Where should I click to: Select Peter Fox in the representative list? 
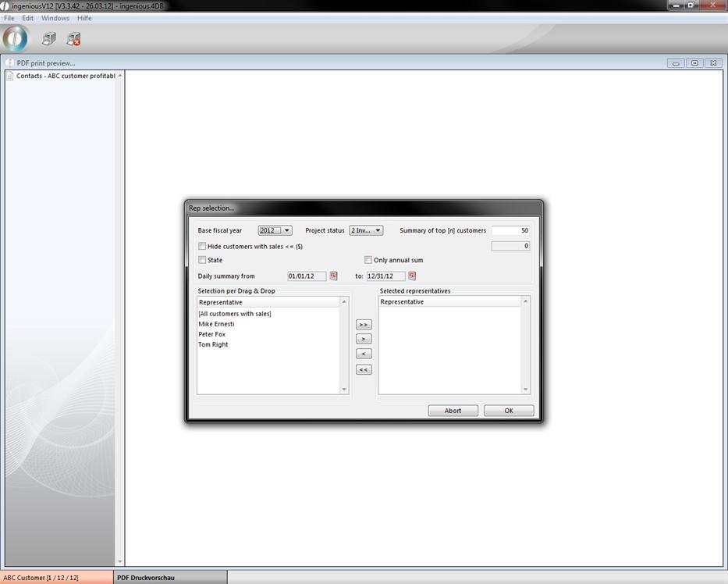pos(212,334)
